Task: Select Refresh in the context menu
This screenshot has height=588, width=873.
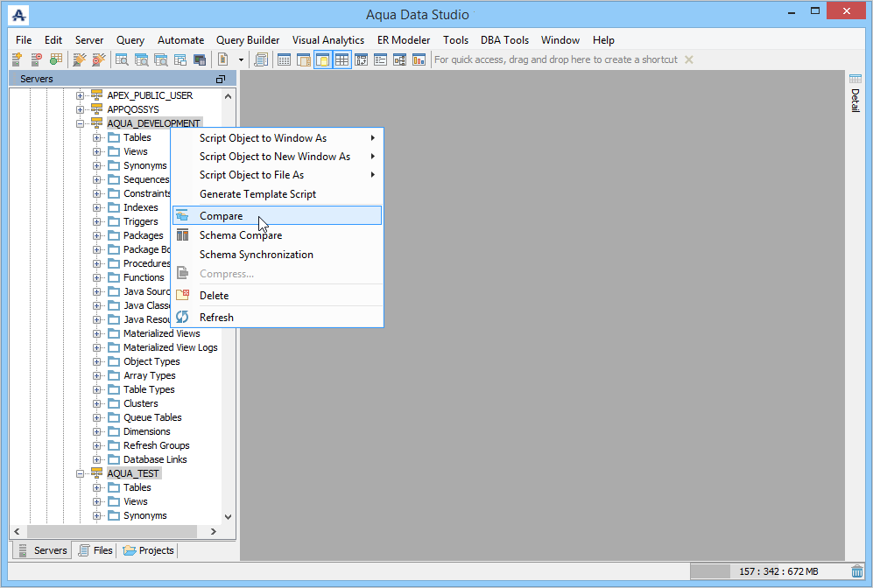Action: [277, 317]
